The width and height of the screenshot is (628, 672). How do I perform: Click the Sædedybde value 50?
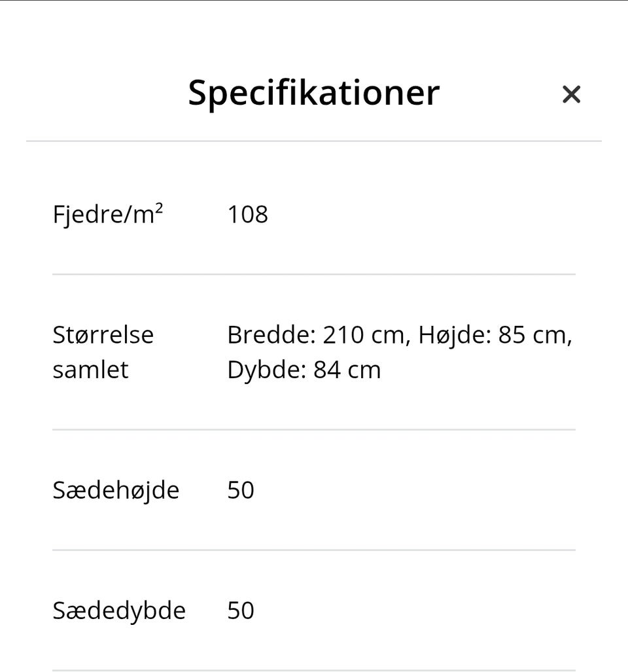pyautogui.click(x=241, y=610)
